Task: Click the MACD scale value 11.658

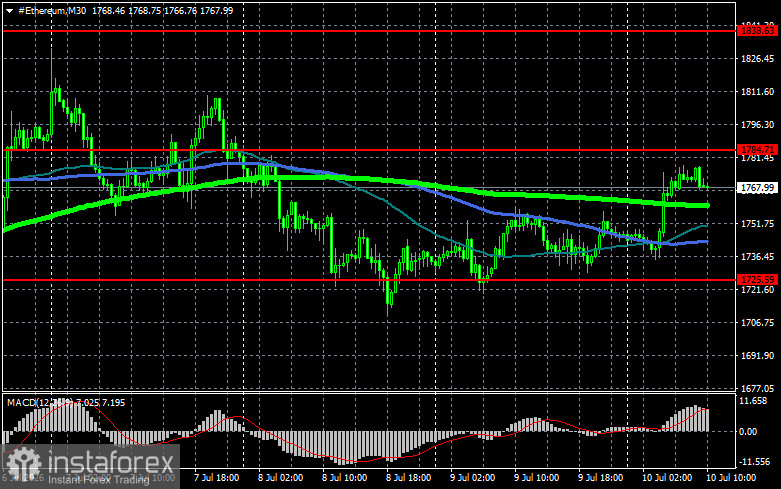Action: pyautogui.click(x=753, y=400)
